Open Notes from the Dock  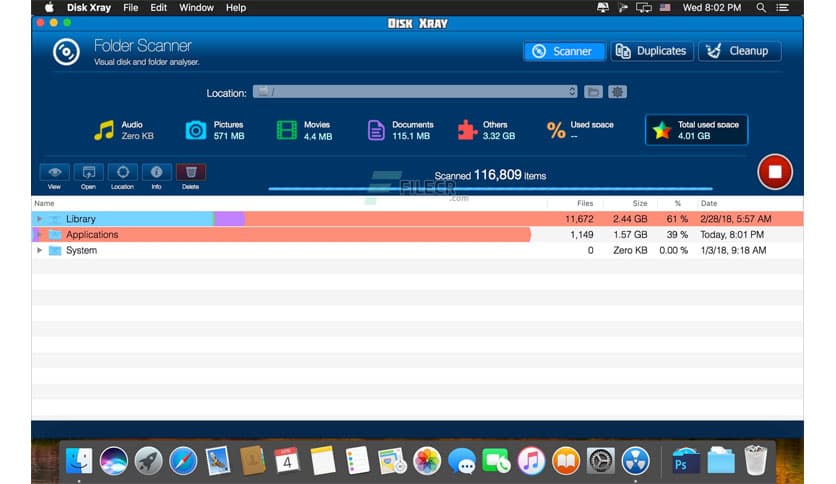click(x=322, y=461)
